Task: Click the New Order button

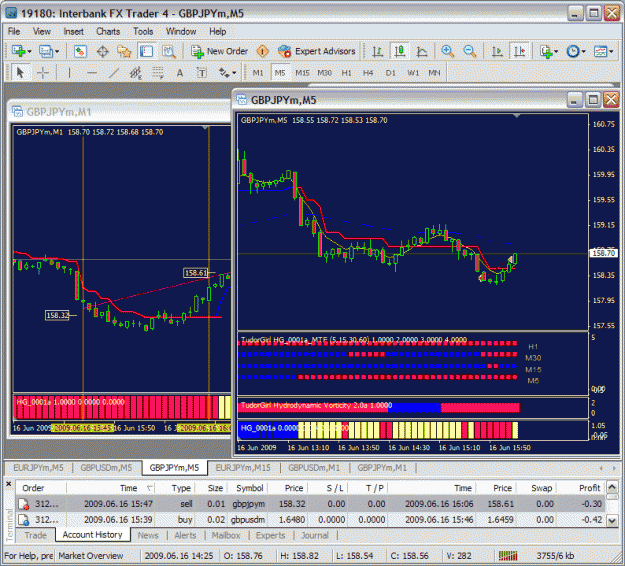Action: pos(219,51)
